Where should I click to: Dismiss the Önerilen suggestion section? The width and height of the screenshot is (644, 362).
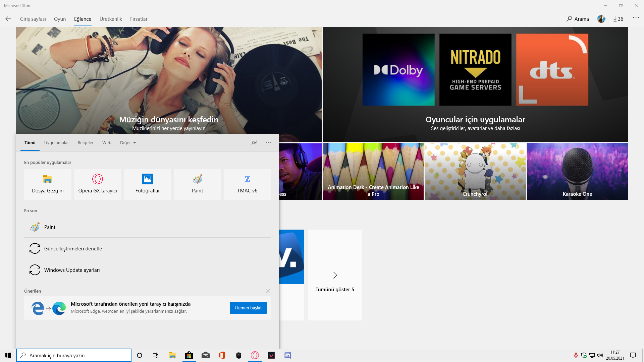point(268,291)
